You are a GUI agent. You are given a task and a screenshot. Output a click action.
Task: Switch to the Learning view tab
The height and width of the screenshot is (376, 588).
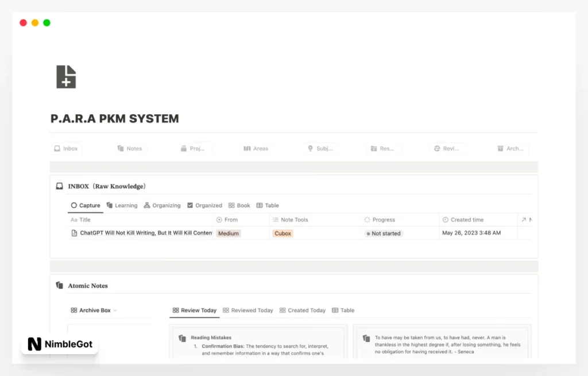(122, 206)
